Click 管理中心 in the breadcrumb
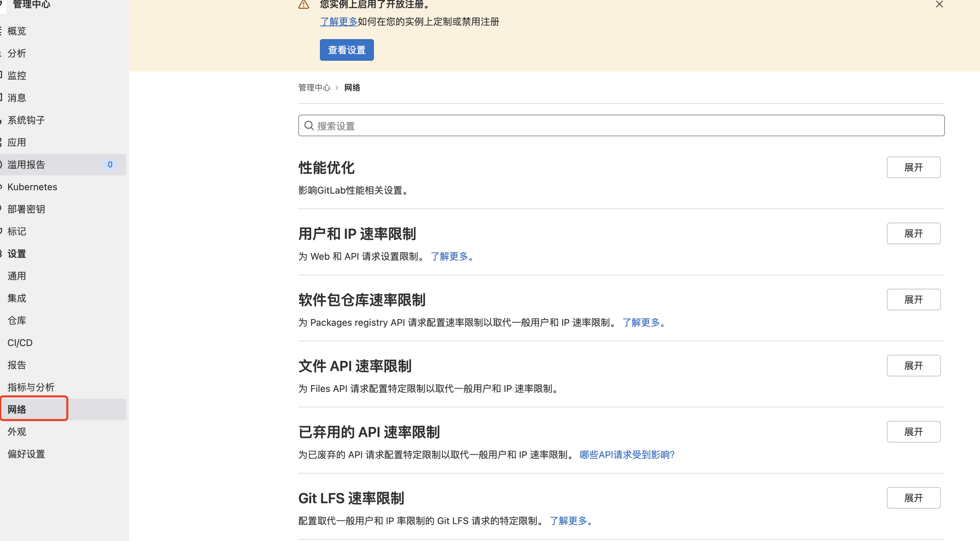The image size is (980, 541). click(x=314, y=87)
